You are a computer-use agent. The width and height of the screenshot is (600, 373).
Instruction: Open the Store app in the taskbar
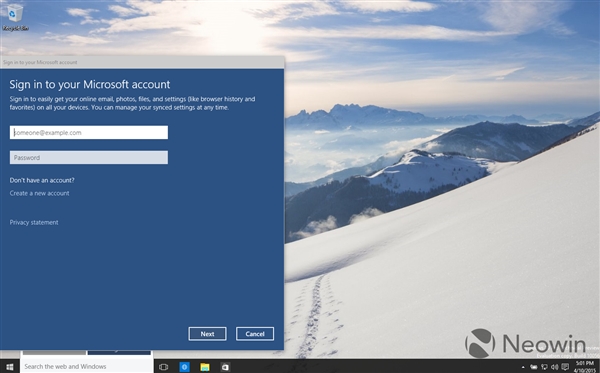225,367
